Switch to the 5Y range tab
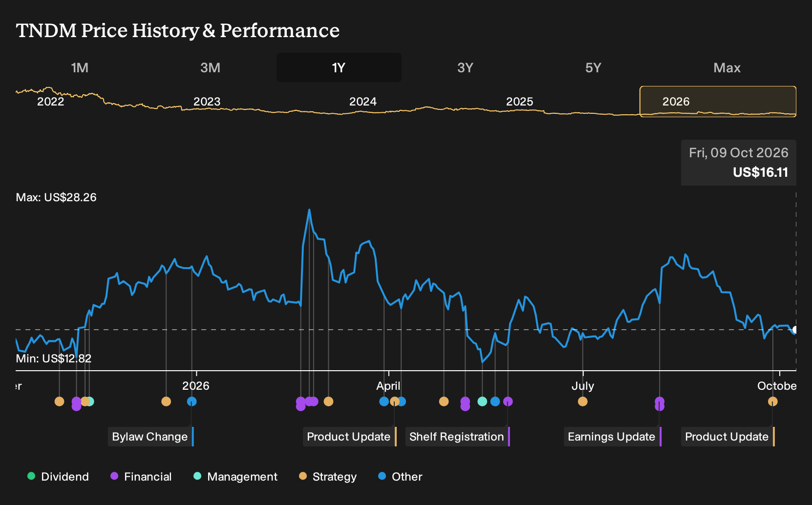This screenshot has width=812, height=505. [x=593, y=67]
